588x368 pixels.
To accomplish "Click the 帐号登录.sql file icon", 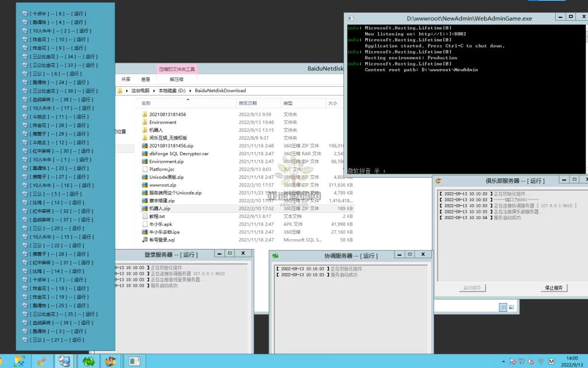I will click(x=145, y=240).
